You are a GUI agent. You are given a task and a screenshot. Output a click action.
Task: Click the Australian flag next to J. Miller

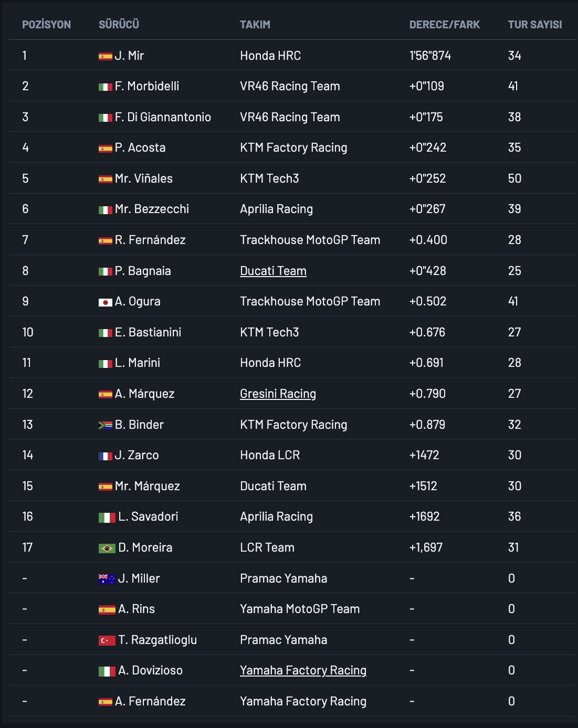[x=107, y=579]
